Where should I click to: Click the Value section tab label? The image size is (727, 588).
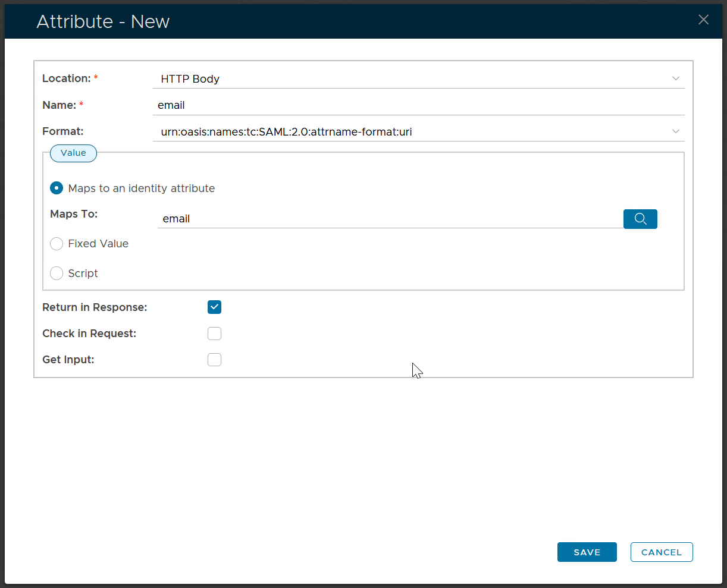(x=73, y=153)
